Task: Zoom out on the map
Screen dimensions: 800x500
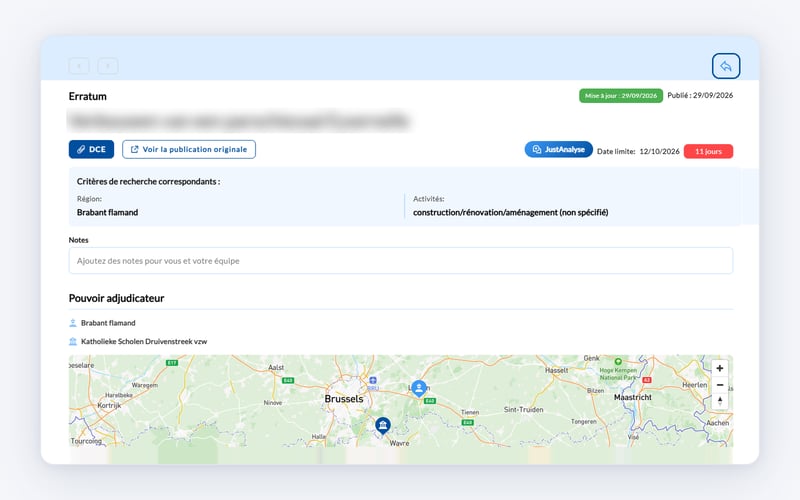Action: 719,385
